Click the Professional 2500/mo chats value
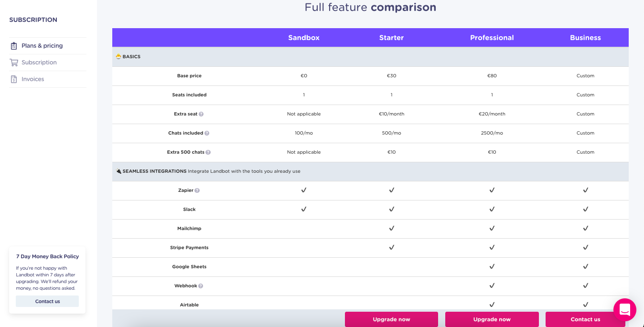The width and height of the screenshot is (644, 327). click(x=492, y=133)
